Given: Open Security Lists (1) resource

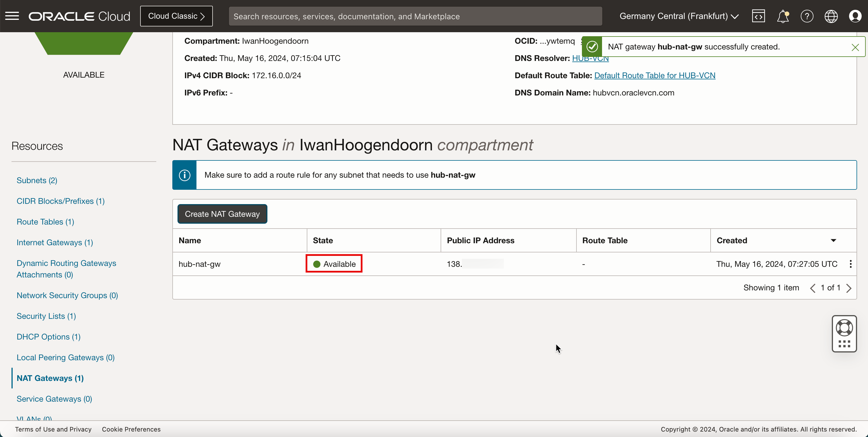Looking at the screenshot, I should [46, 316].
